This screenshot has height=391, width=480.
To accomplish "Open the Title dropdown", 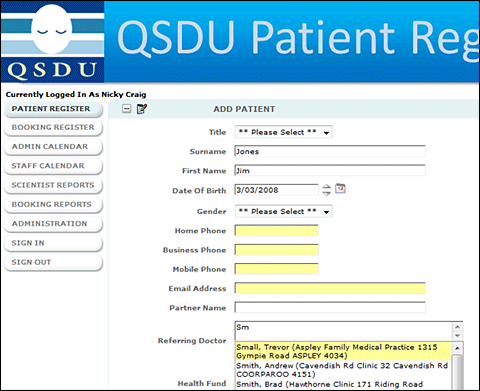I will [283, 132].
